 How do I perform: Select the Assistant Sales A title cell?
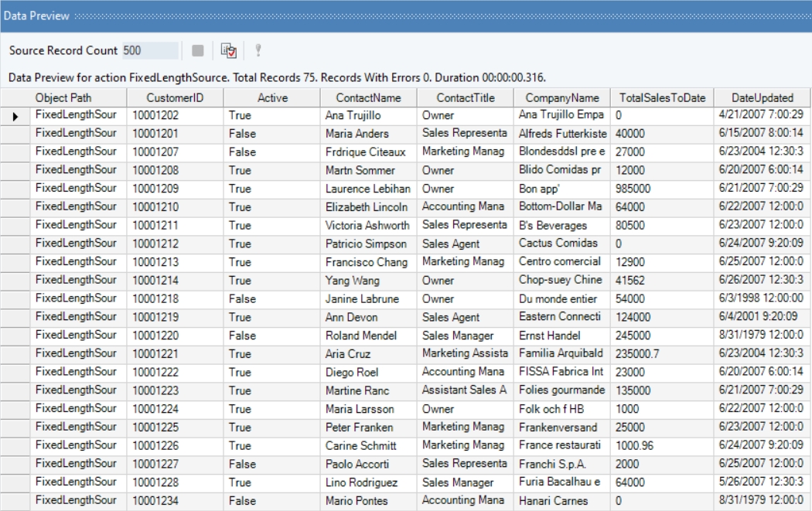(x=465, y=390)
